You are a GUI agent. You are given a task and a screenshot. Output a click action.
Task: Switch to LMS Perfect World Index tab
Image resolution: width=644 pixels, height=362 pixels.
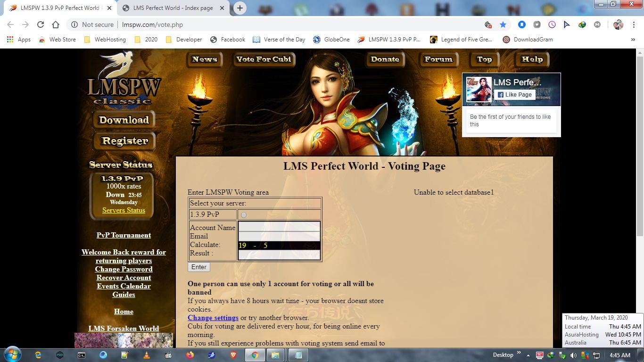click(x=173, y=8)
